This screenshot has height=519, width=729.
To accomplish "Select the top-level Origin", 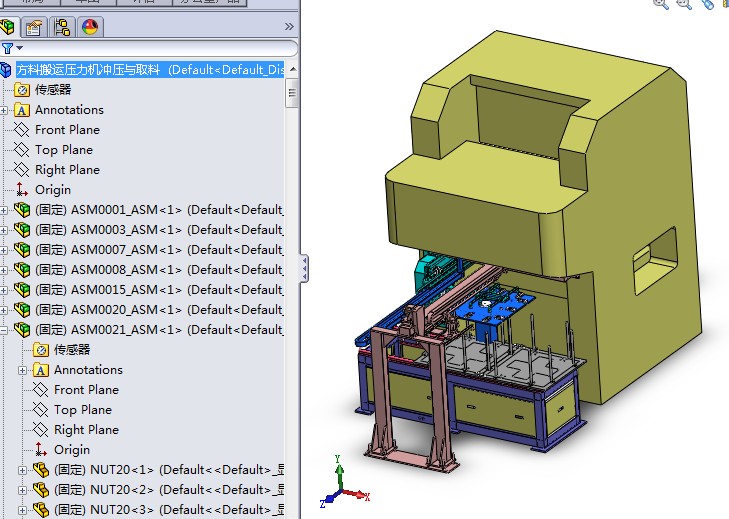I will pos(53,190).
